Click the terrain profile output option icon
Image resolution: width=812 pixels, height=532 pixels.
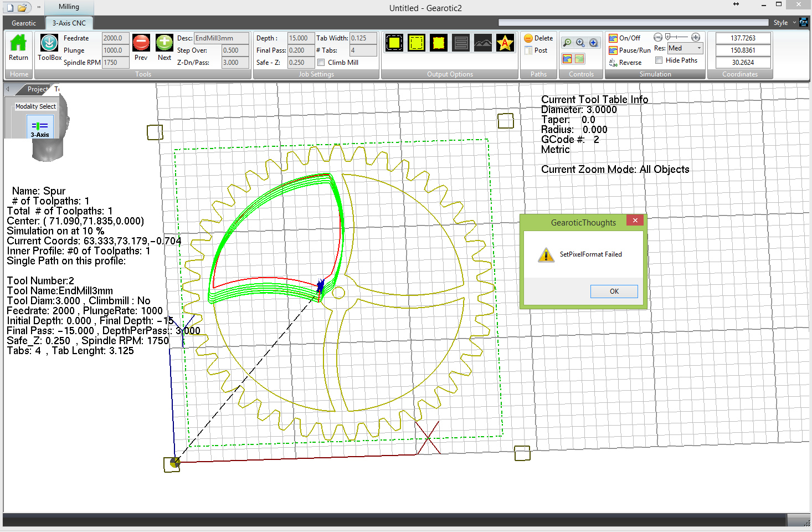(482, 43)
